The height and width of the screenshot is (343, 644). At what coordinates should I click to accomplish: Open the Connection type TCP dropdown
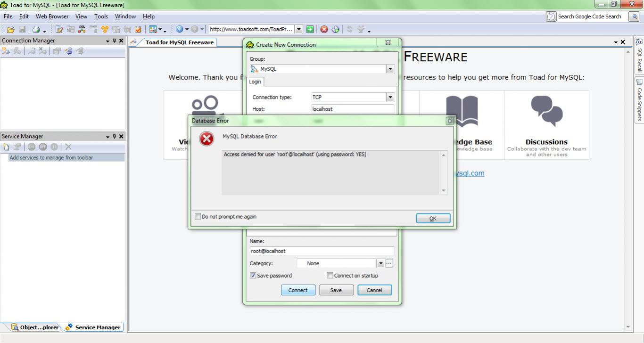tap(390, 97)
